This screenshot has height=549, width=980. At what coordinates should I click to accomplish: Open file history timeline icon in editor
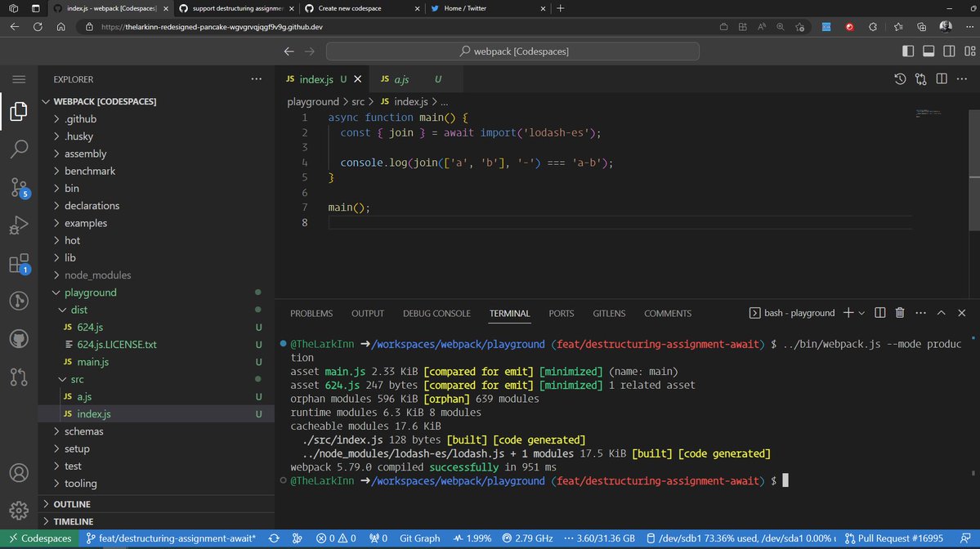[x=900, y=79]
